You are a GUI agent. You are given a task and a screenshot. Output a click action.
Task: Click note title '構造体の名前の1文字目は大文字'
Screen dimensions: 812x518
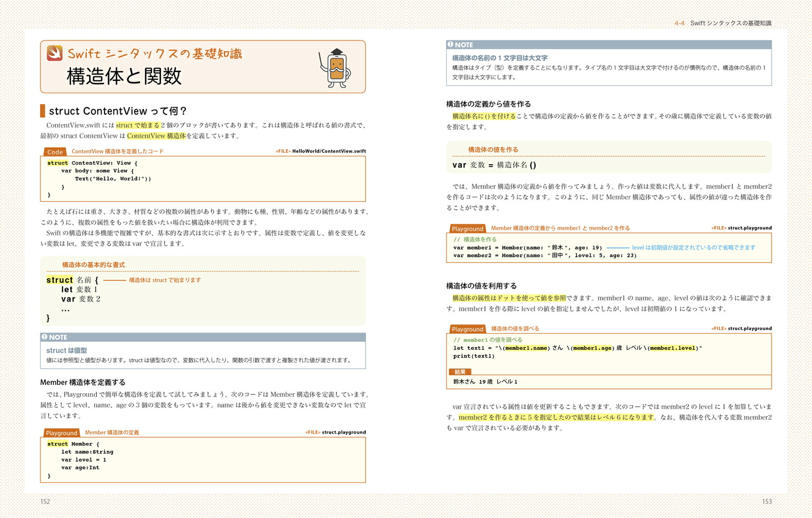tap(500, 58)
